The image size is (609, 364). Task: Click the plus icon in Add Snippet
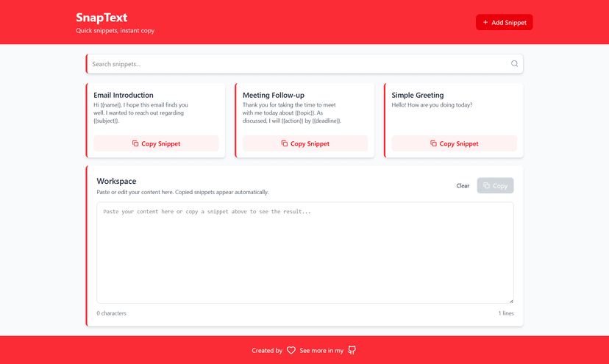click(485, 23)
